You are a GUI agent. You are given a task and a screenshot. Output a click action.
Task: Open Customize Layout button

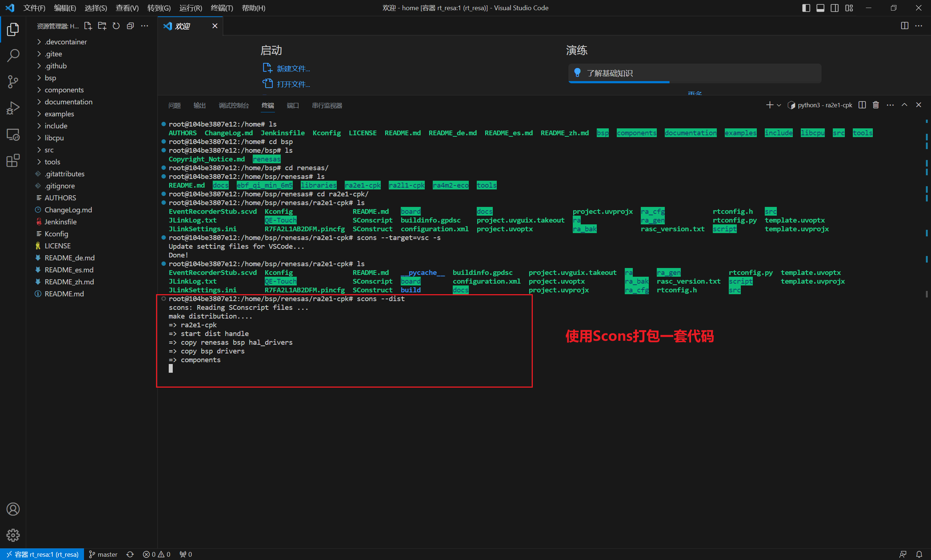[849, 8]
